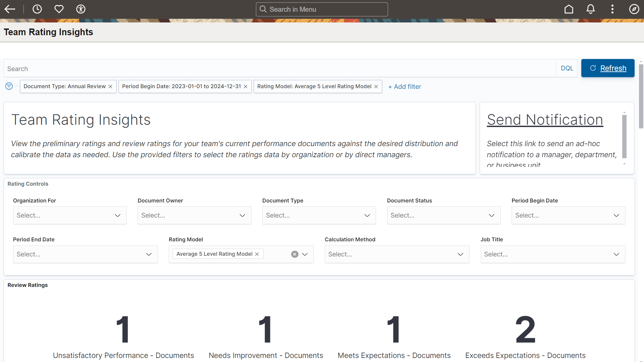The width and height of the screenshot is (644, 362).
Task: Click into the Search query field
Action: (x=278, y=69)
